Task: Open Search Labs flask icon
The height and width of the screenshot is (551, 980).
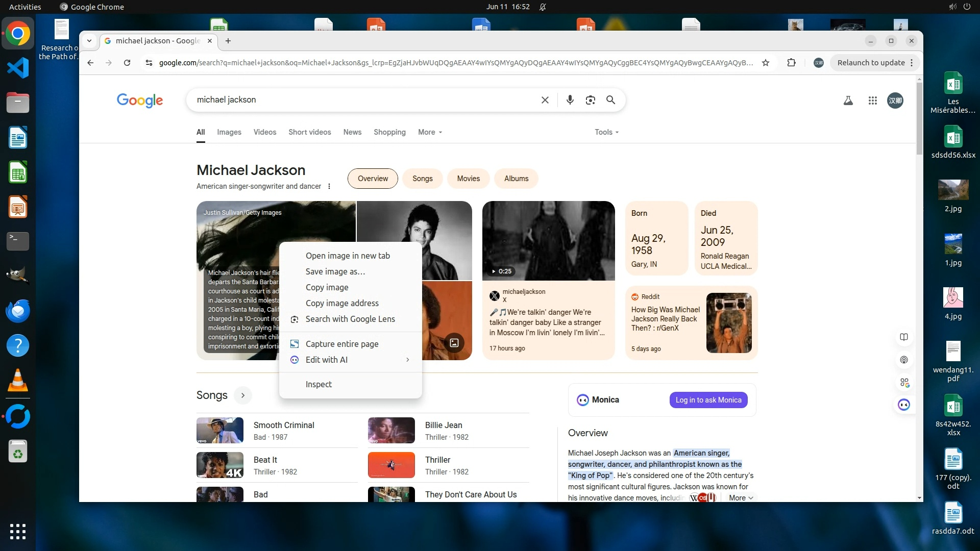Action: click(848, 101)
